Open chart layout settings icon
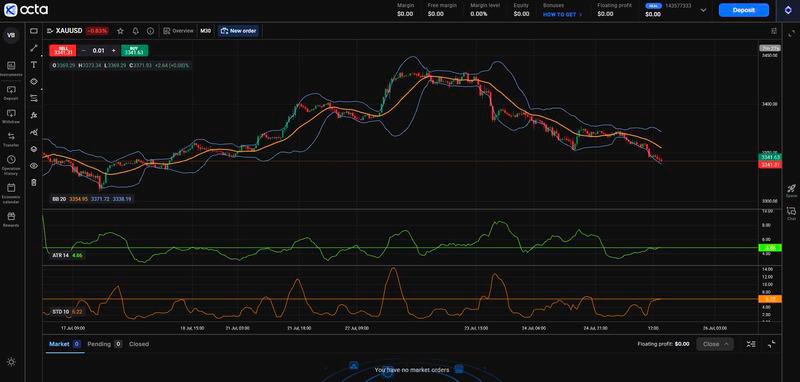The width and height of the screenshot is (800, 382). pos(774,31)
